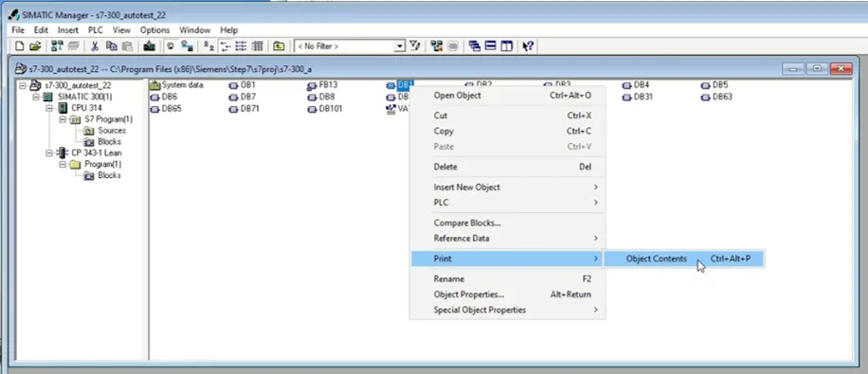Switch to Offline view toolbar icon
868x374 pixels.
pos(171,45)
